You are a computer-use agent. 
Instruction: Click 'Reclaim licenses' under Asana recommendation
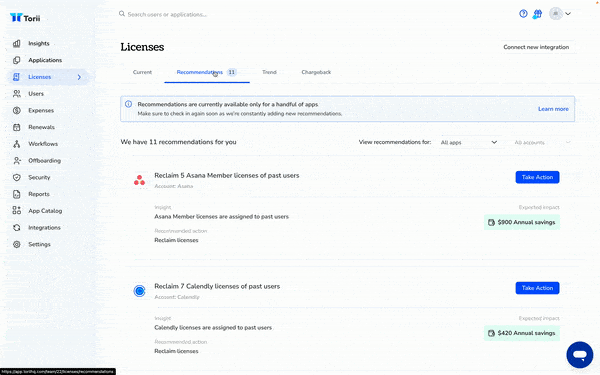point(176,240)
